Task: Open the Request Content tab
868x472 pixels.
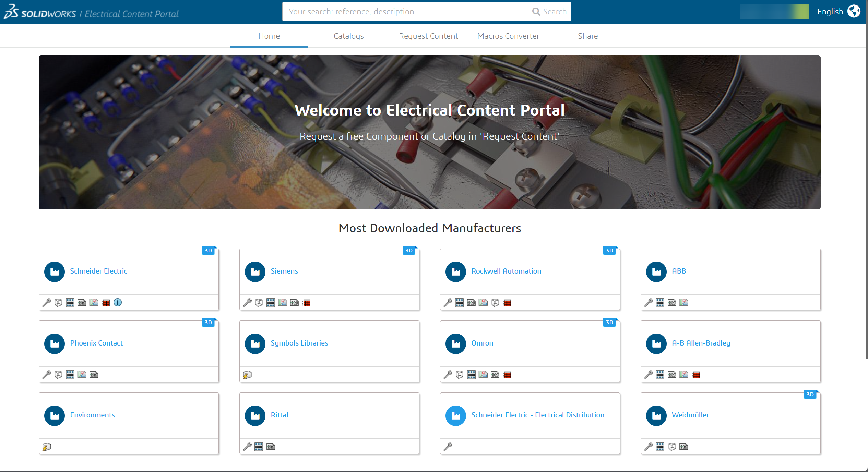Action: [x=428, y=36]
